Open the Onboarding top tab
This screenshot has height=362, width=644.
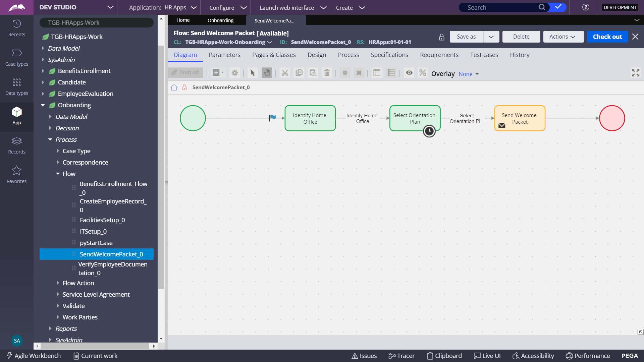tap(220, 20)
